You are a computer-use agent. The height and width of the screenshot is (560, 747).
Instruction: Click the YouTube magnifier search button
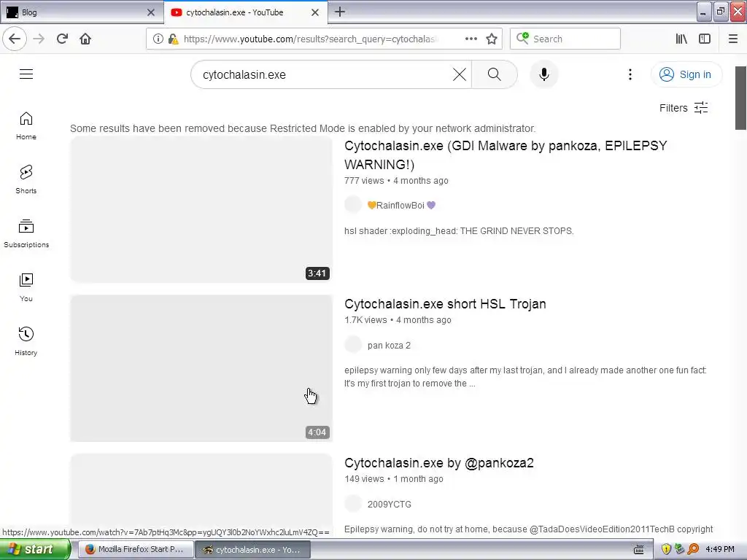(x=495, y=74)
